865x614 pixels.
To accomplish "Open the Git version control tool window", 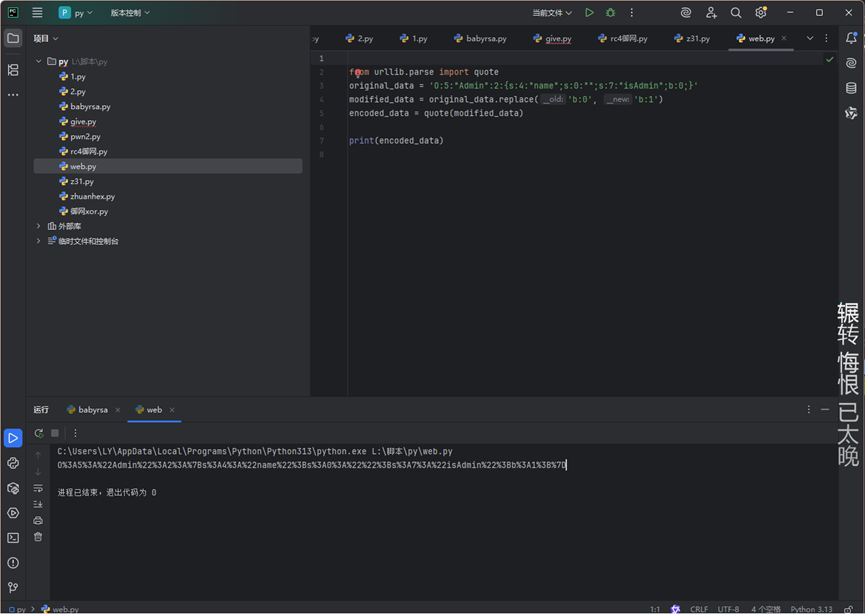I will (13, 588).
